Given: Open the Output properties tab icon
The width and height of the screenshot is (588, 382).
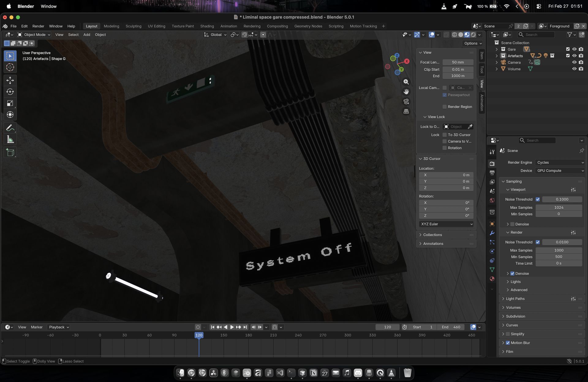Looking at the screenshot, I should 492,173.
